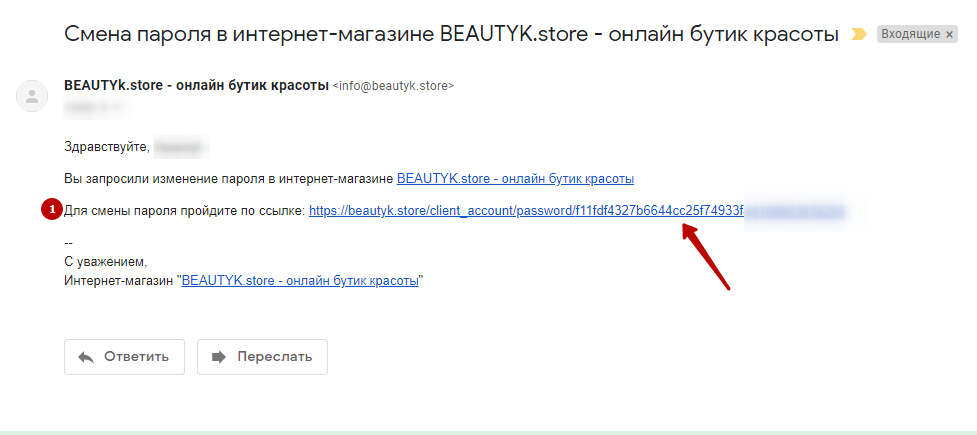Open the BEAUTYK.store link in the signature
977x435 pixels.
point(300,281)
